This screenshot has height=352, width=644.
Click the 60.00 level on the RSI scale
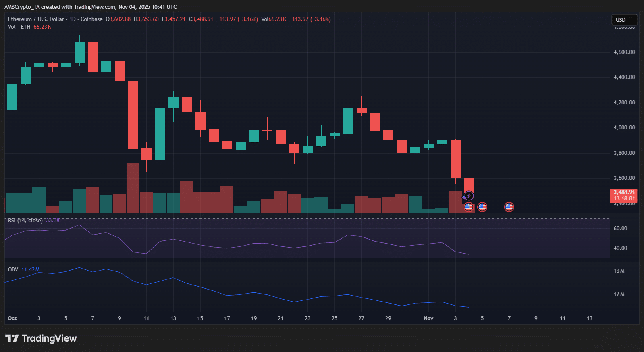click(x=620, y=228)
